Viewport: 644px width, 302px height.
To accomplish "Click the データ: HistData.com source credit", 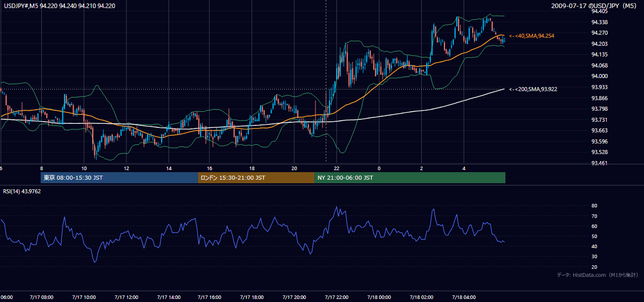I will click(x=597, y=275).
